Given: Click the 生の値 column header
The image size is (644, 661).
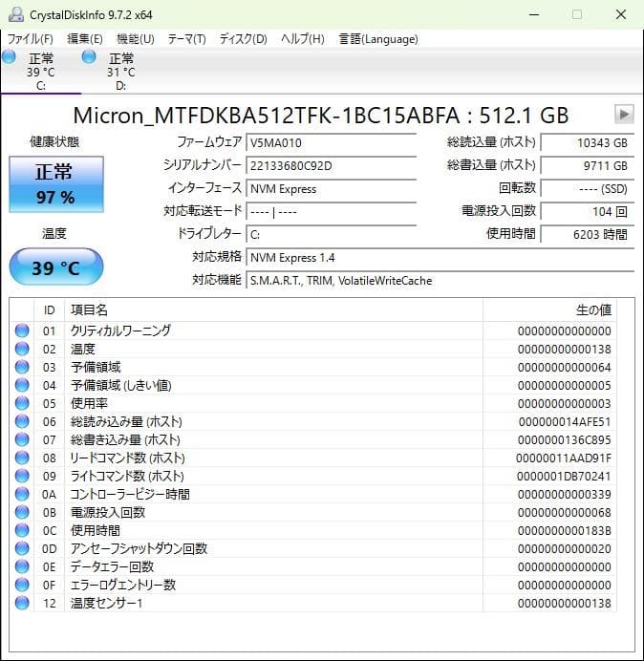Looking at the screenshot, I should tap(550, 310).
